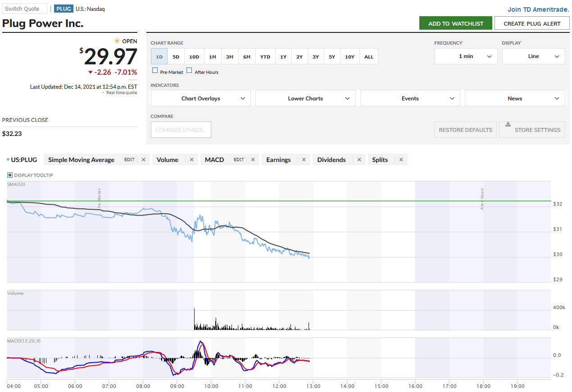The width and height of the screenshot is (572, 392).
Task: Click the After-Hours vertical marker on chart
Action: [x=482, y=199]
